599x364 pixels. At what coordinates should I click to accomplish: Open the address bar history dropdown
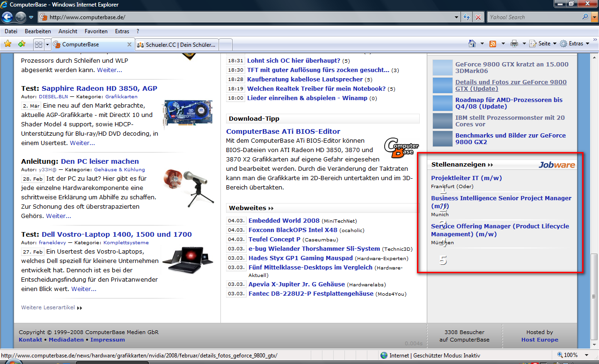click(x=457, y=17)
